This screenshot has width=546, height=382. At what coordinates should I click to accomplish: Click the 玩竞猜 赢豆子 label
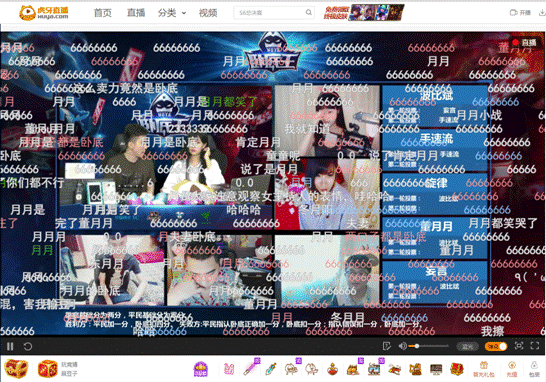coord(69,369)
